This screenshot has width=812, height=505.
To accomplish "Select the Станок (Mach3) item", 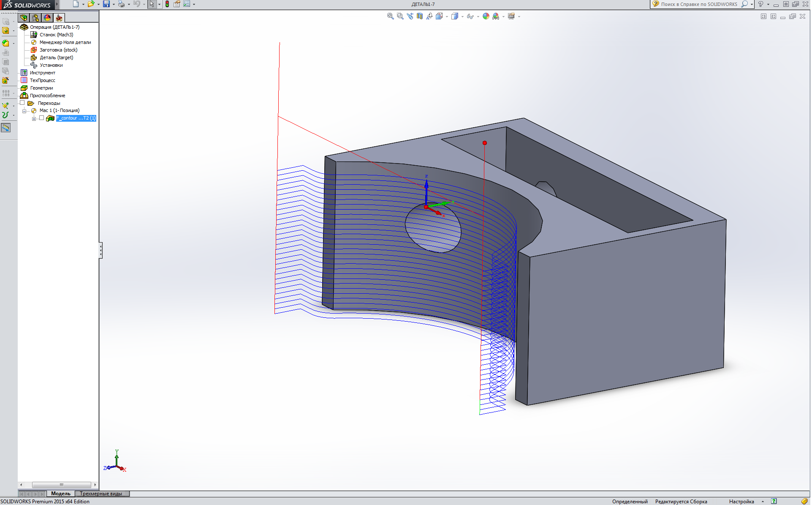I will pyautogui.click(x=56, y=35).
